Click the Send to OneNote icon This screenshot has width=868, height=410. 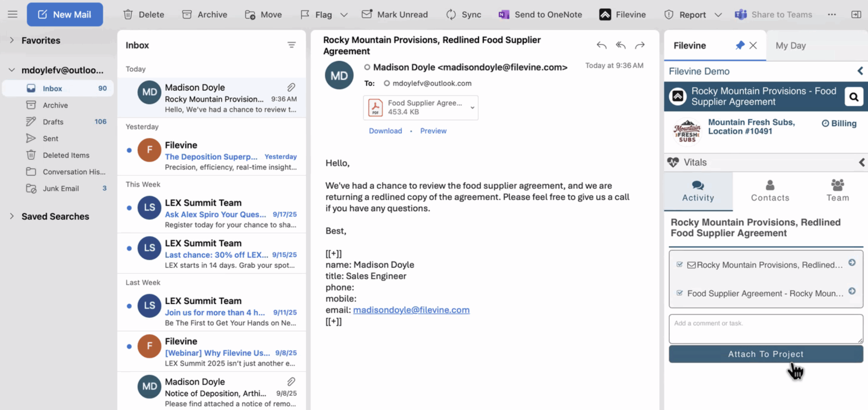[504, 15]
